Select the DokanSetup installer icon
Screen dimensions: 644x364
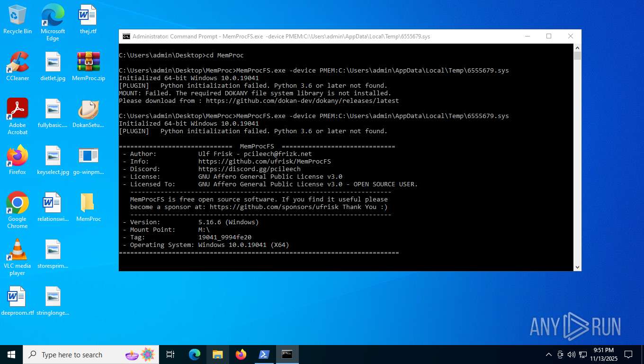[x=89, y=114]
